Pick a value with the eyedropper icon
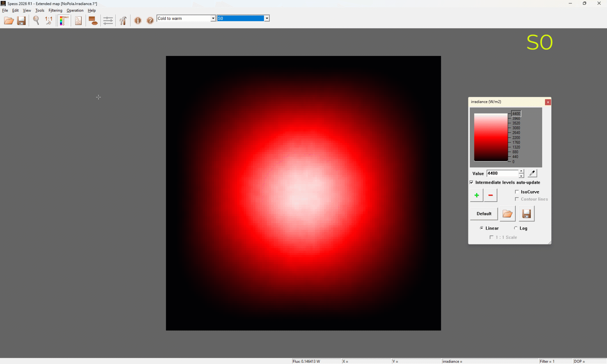The width and height of the screenshot is (607, 364). tap(532, 173)
